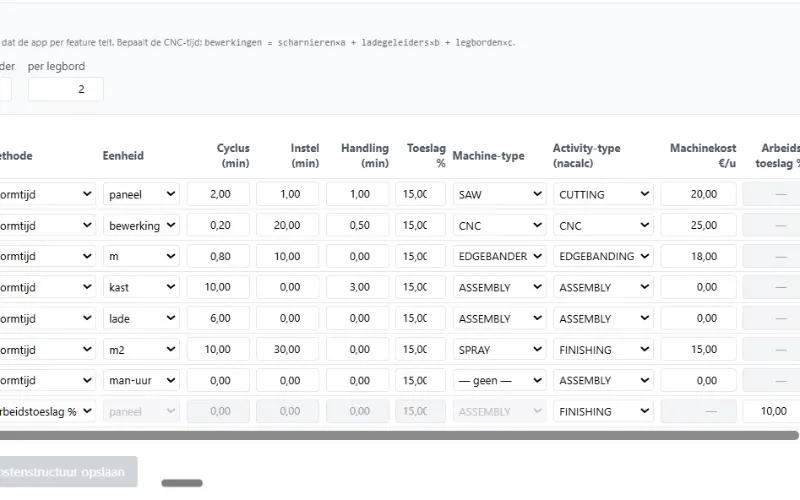Open the Machine-type dropdown set to CNC
Image resolution: width=800 pixels, height=500 pixels.
point(499,225)
